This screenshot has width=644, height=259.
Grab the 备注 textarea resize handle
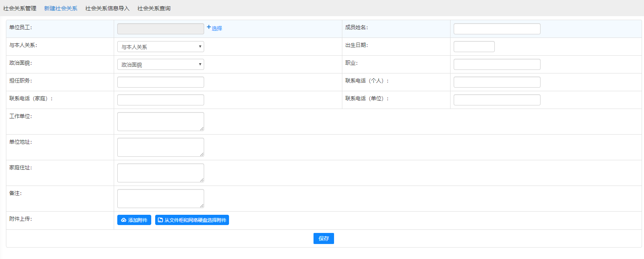click(x=202, y=206)
